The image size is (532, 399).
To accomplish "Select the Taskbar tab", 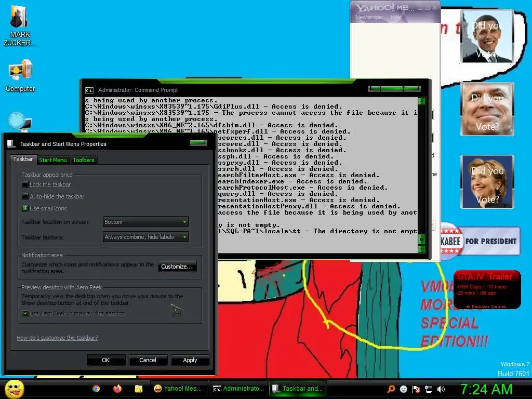I will point(23,159).
